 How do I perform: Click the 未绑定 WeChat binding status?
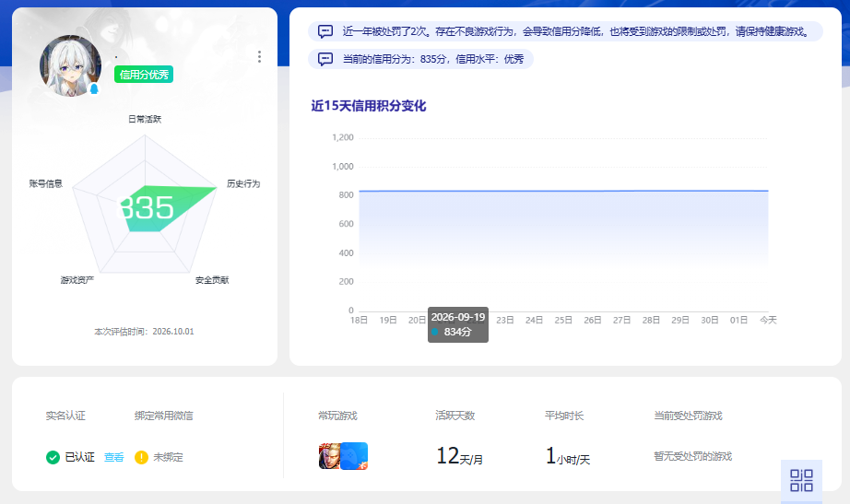pos(168,457)
